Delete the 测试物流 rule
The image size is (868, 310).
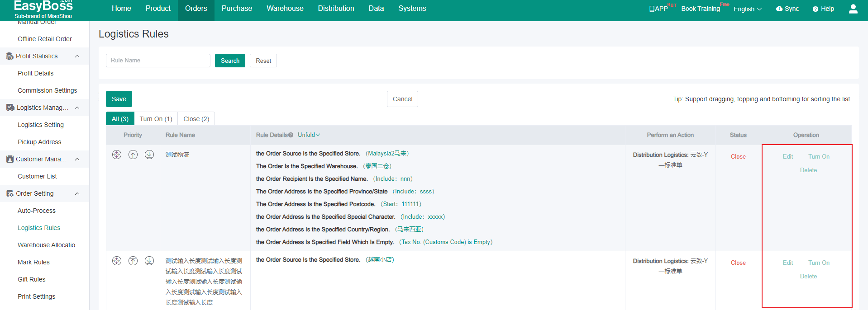point(808,170)
